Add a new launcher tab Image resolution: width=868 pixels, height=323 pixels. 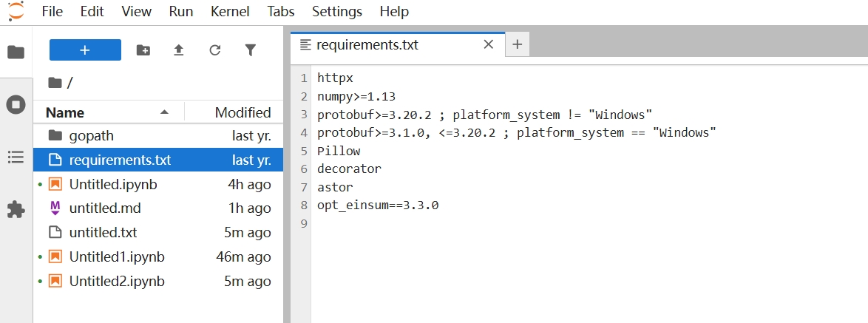point(517,44)
